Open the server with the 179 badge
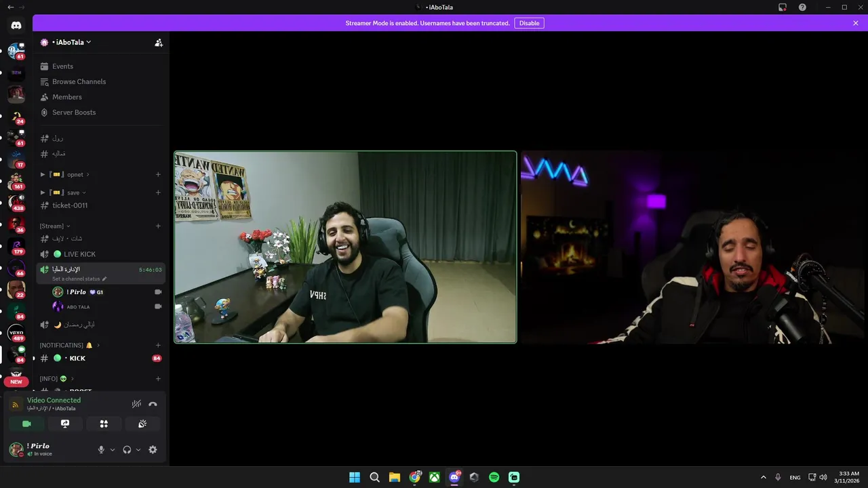Screen dimensions: 868x488 pyautogui.click(x=16, y=246)
